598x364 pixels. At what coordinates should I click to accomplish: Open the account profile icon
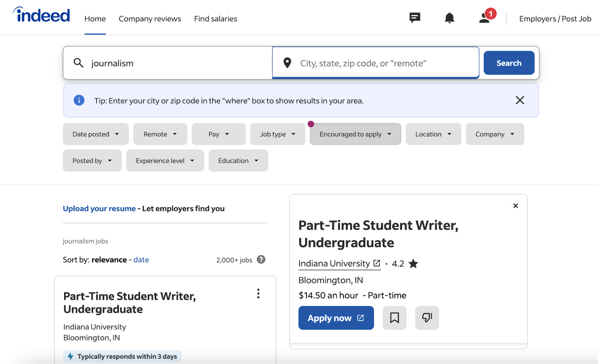[x=485, y=18]
